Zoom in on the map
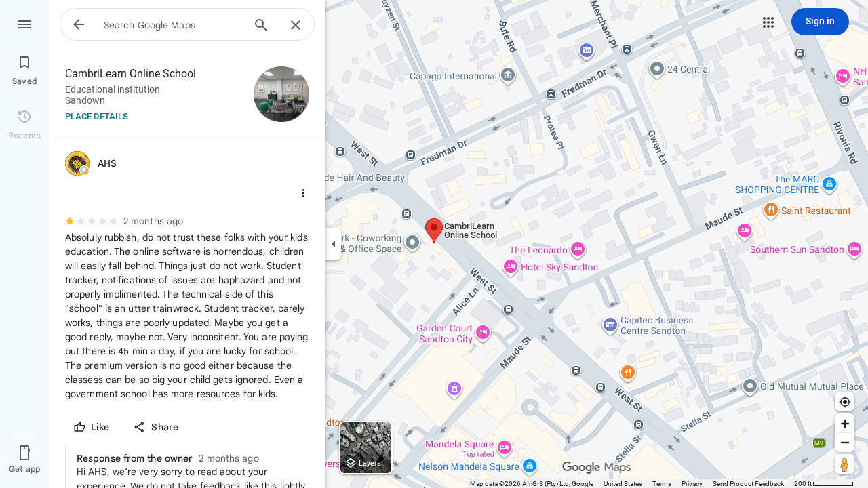 pyautogui.click(x=844, y=424)
